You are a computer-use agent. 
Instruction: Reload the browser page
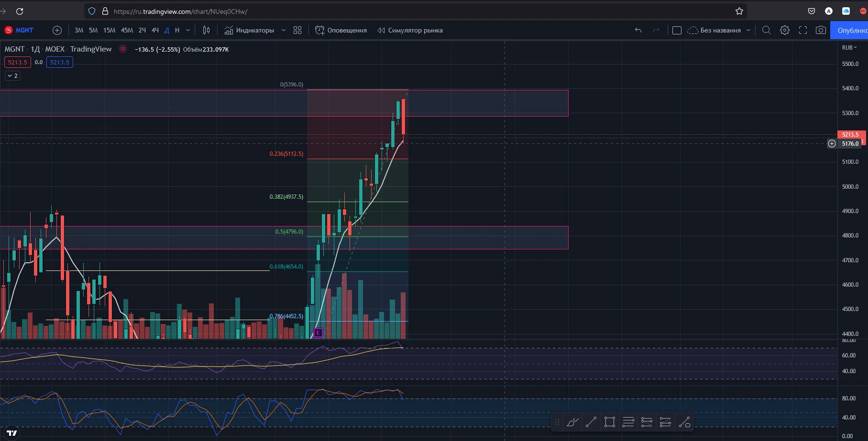pyautogui.click(x=20, y=11)
